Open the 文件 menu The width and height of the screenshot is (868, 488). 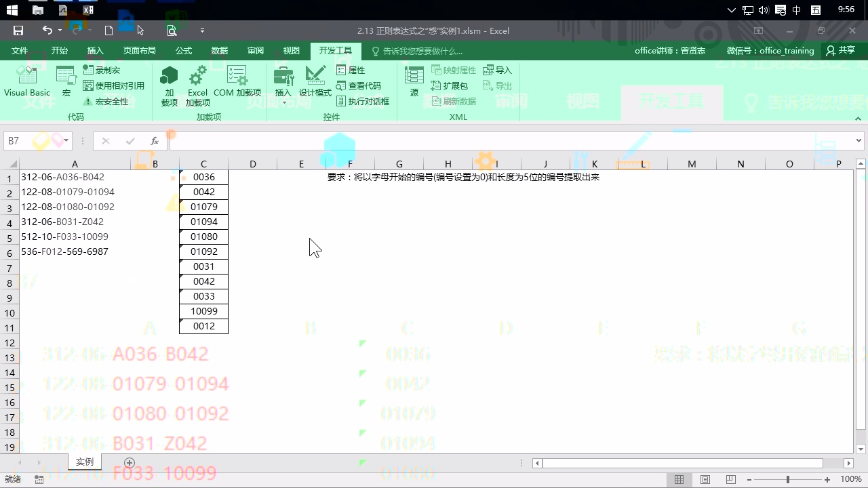tap(19, 50)
